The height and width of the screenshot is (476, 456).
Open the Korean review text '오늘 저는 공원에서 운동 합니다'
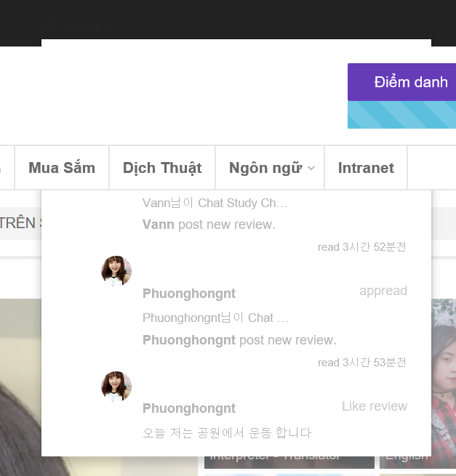[227, 433]
